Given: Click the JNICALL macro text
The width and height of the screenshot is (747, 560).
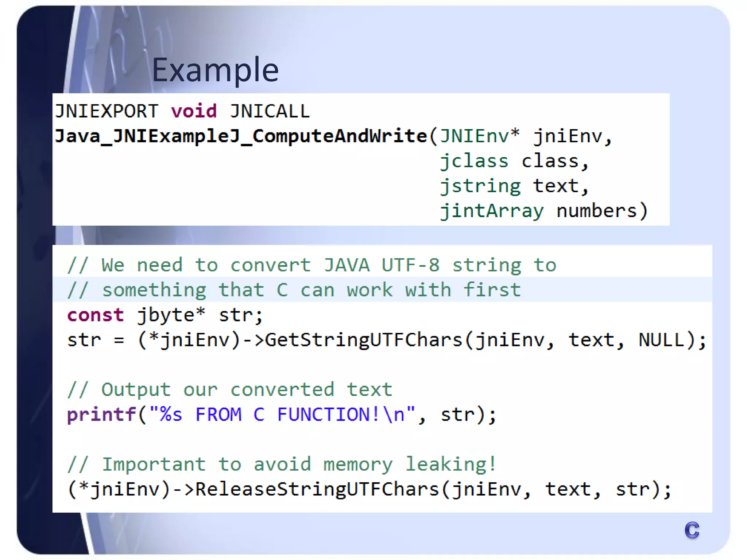Looking at the screenshot, I should 270,111.
